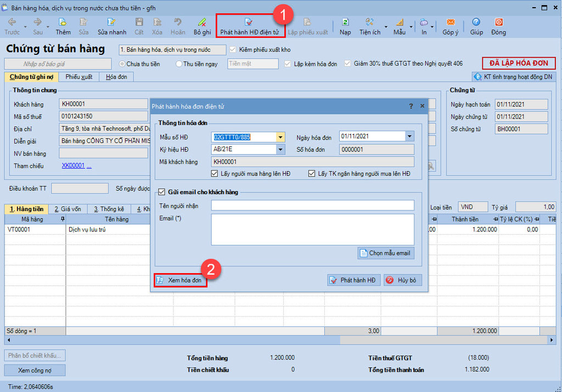Expand the Mẫu số HĐ dropdown
This screenshot has width=562, height=392.
tap(280, 137)
